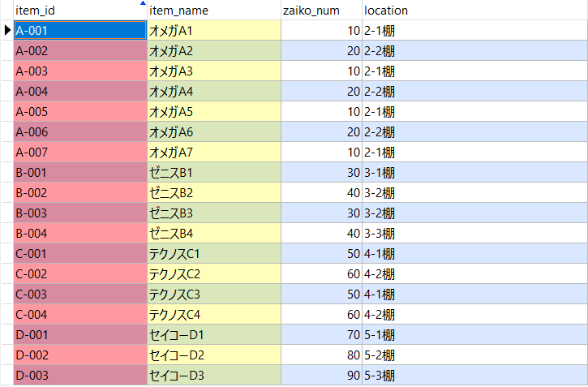Image resolution: width=588 pixels, height=387 pixels.
Task: Select the B-004 cell
Action: (x=80, y=233)
